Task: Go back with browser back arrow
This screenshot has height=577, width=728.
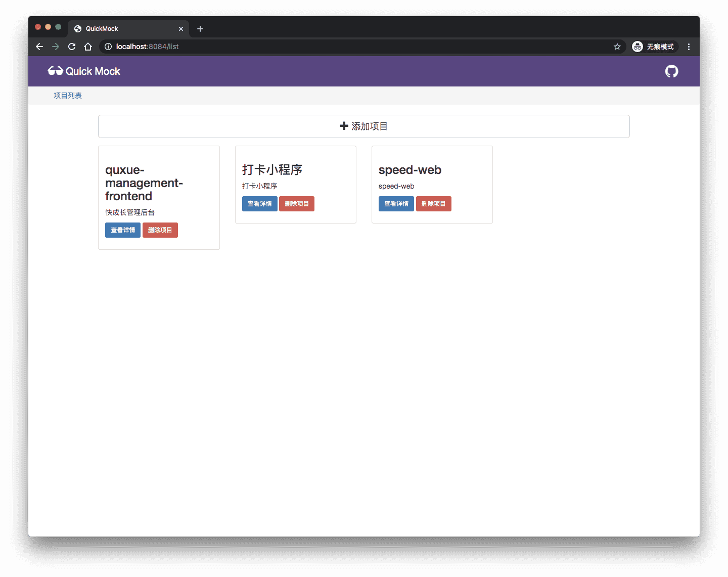Action: [39, 47]
